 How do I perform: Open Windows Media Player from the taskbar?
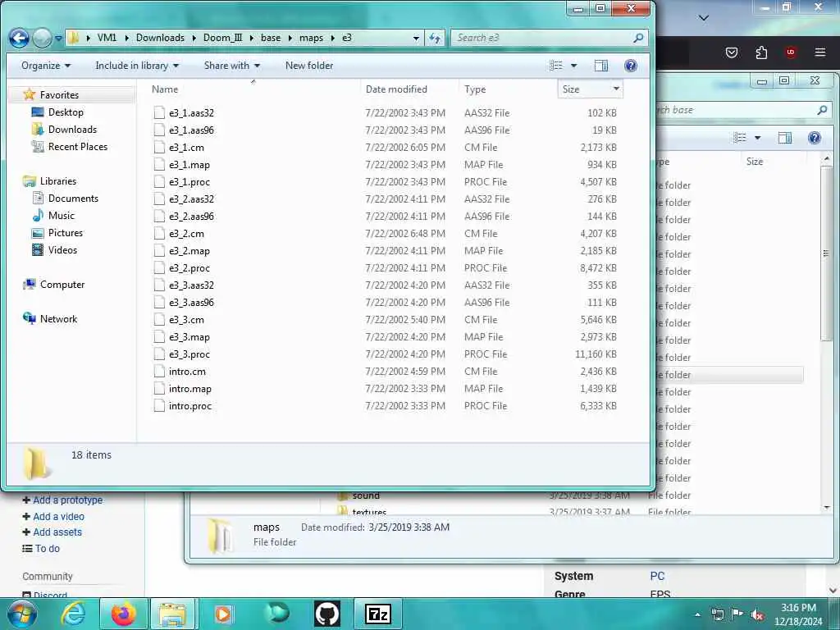pyautogui.click(x=223, y=614)
